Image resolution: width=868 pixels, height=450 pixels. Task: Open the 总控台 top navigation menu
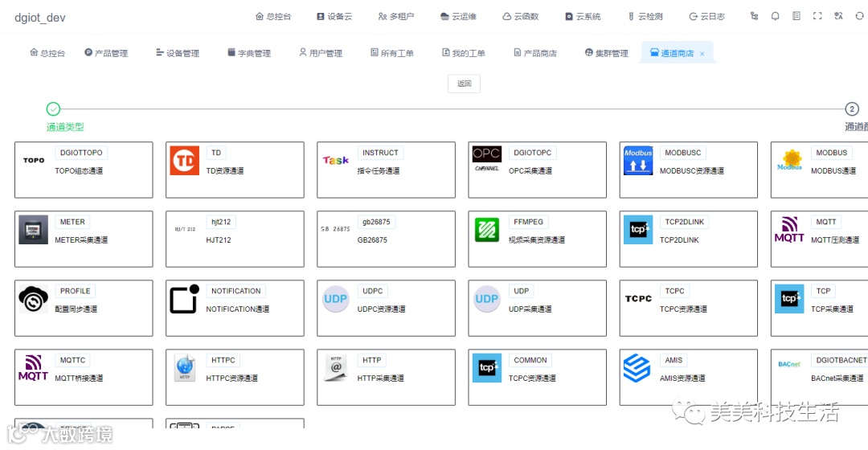pyautogui.click(x=273, y=17)
